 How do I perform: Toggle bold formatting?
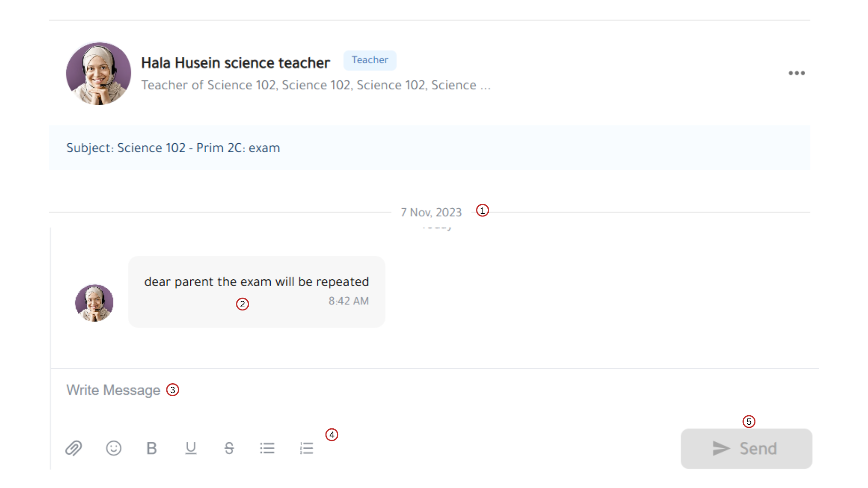click(151, 448)
